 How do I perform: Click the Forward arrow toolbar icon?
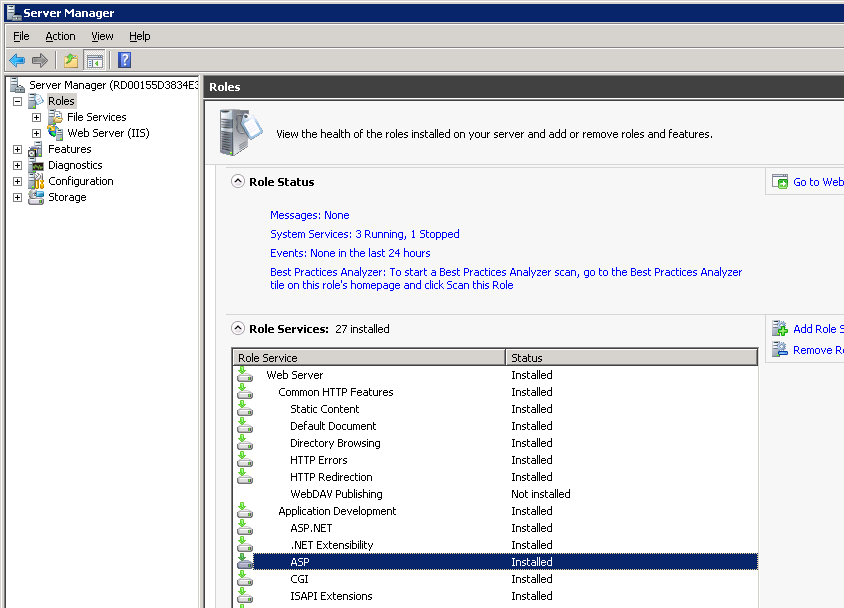coord(40,60)
